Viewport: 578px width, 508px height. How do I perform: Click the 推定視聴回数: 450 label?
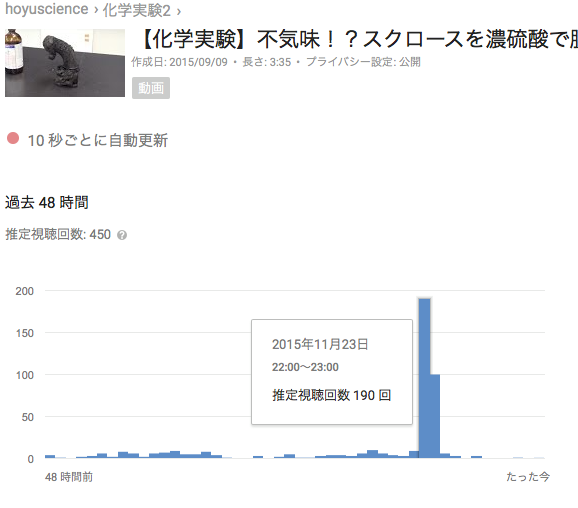(x=58, y=234)
